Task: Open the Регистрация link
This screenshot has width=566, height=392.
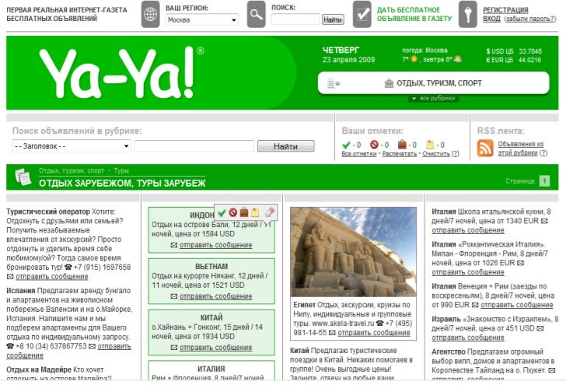Action: point(505,10)
